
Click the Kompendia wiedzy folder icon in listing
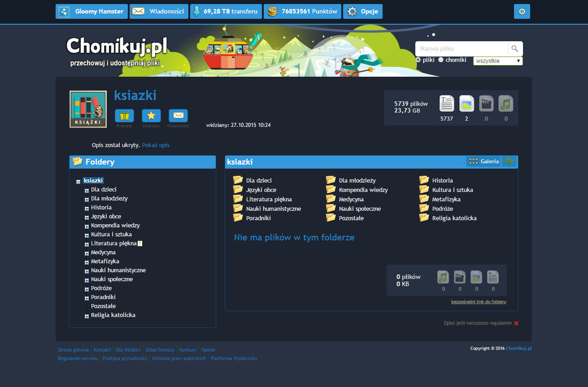pyautogui.click(x=331, y=189)
